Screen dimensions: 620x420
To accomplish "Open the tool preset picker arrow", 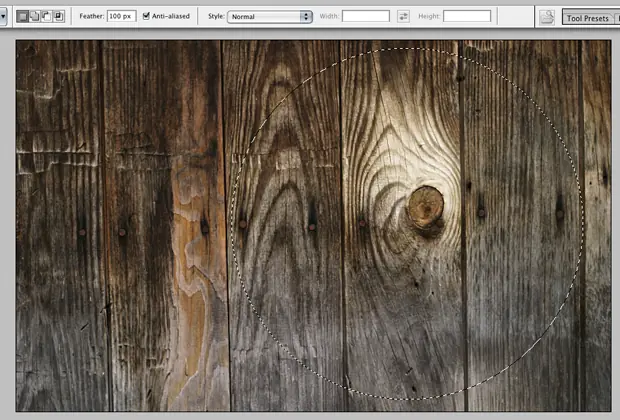I will [3, 16].
